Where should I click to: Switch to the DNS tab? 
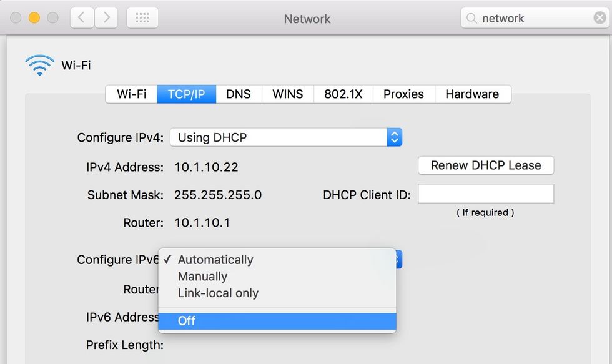(x=238, y=94)
